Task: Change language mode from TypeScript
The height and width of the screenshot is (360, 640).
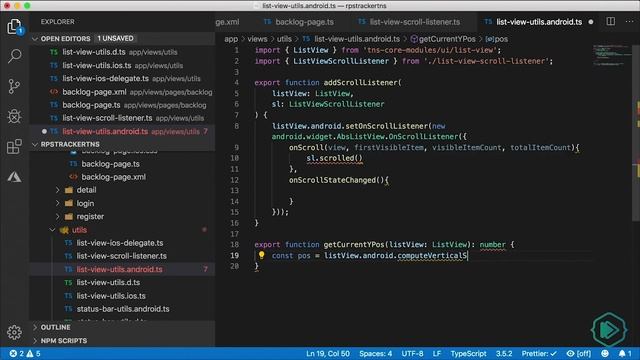Action: click(468, 353)
